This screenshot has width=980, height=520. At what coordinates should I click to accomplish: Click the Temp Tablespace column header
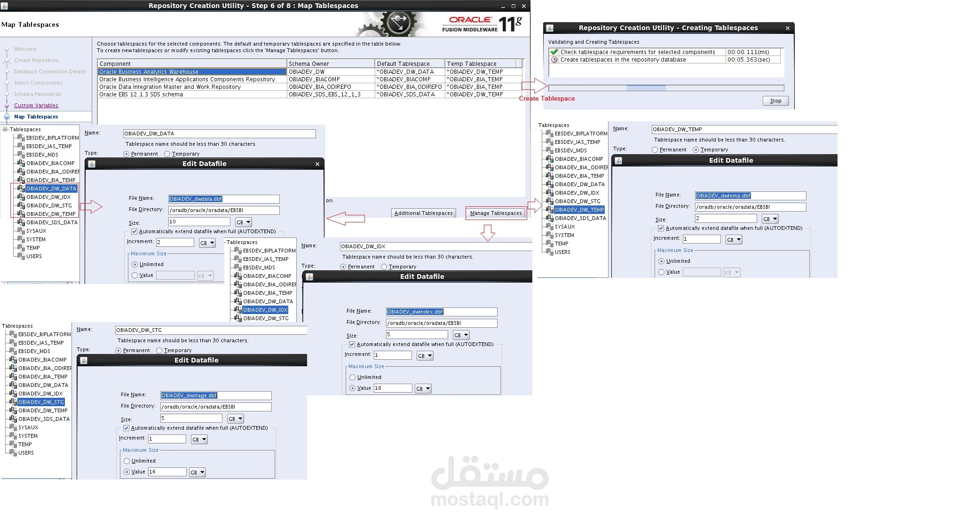(480, 63)
